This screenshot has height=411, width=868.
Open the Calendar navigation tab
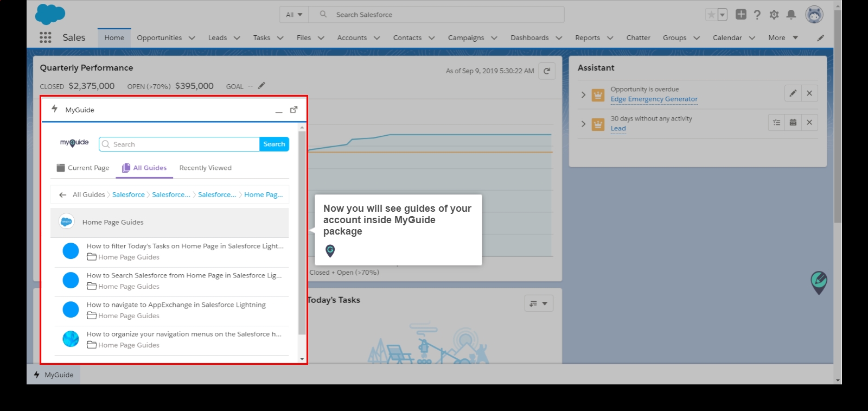pyautogui.click(x=727, y=38)
